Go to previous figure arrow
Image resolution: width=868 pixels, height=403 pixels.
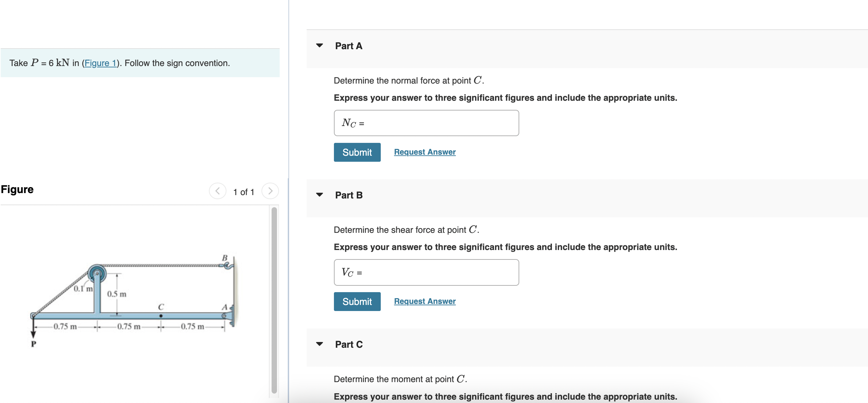pos(217,191)
